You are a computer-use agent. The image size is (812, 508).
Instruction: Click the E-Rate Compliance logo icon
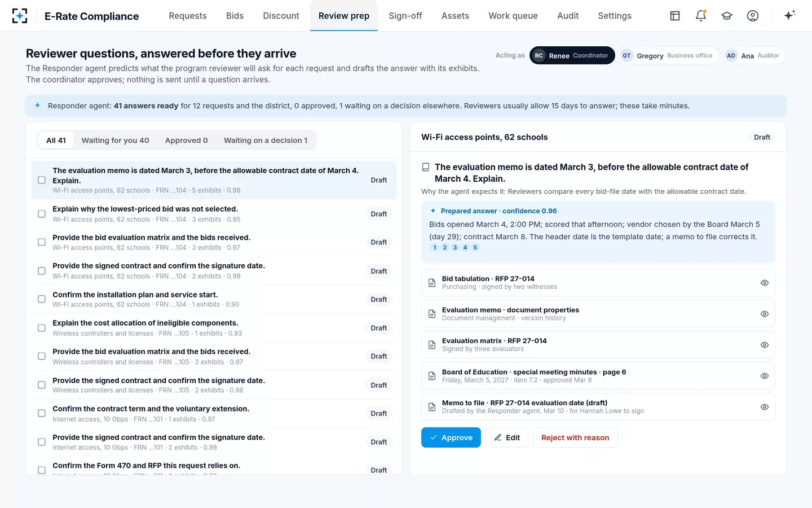pos(20,16)
